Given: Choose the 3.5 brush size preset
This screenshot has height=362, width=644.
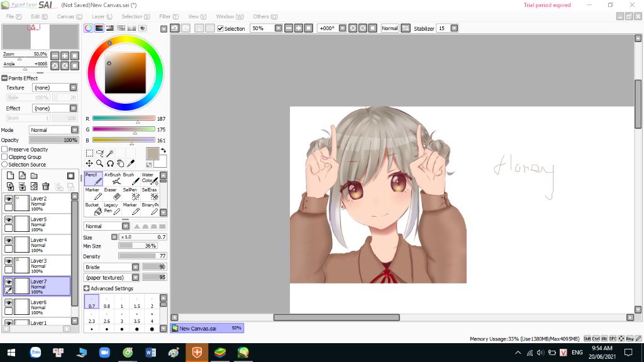Looking at the screenshot, I should [x=136, y=317].
